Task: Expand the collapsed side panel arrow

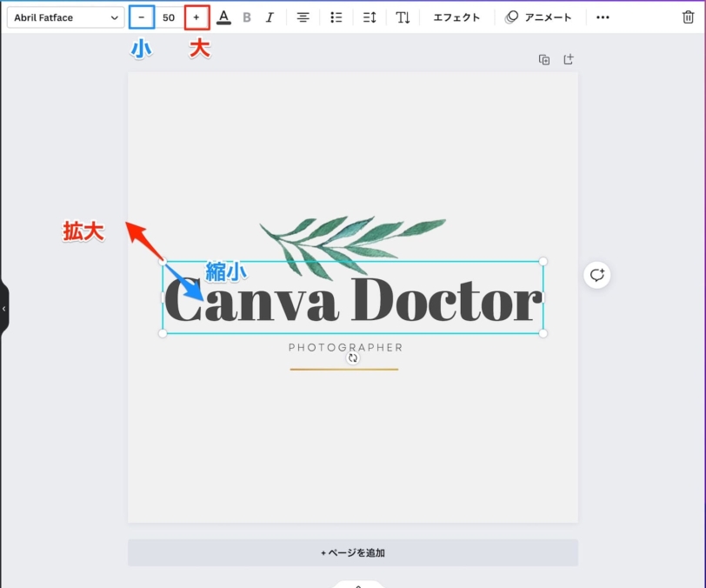Action: 4,309
